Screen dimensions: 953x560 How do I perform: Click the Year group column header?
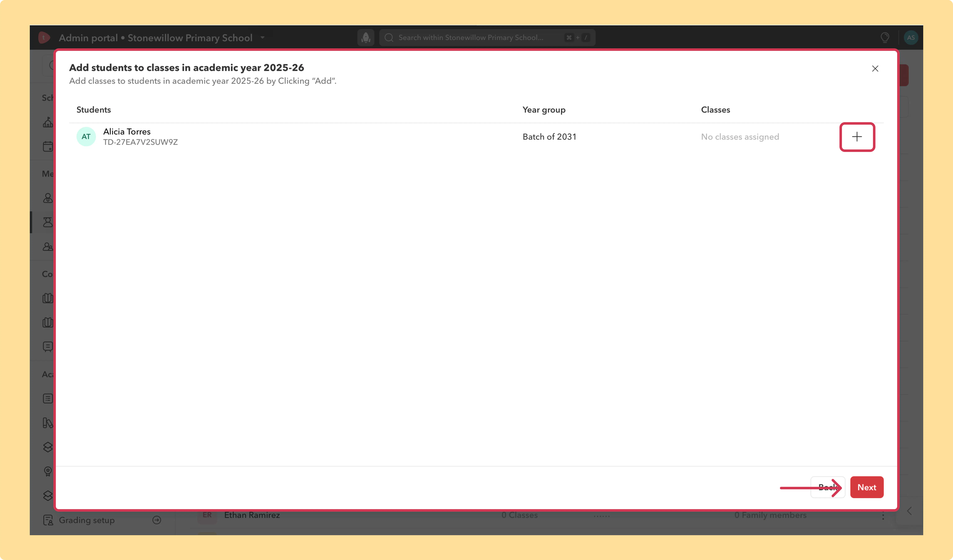(544, 110)
